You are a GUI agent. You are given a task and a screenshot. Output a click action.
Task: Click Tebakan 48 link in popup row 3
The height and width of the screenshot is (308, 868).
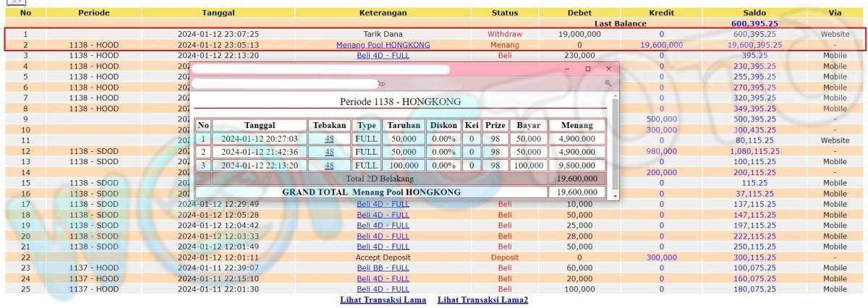pyautogui.click(x=329, y=165)
